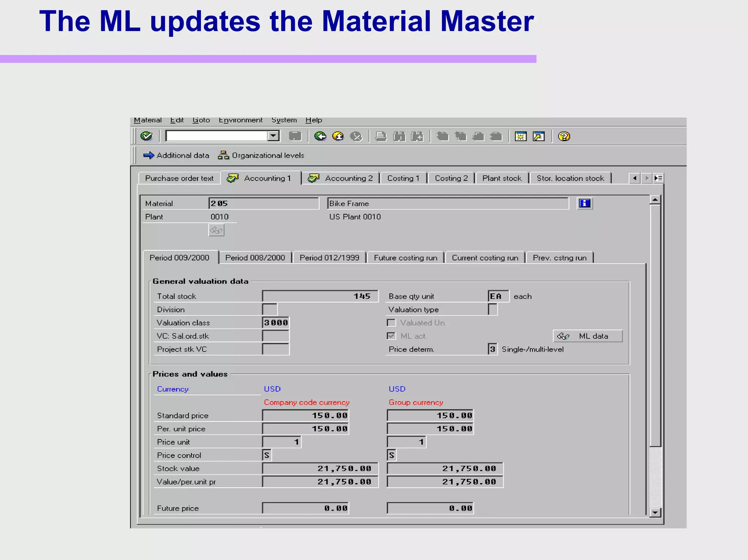The height and width of the screenshot is (560, 748).
Task: Click the Find binoculars icon
Action: click(x=399, y=136)
